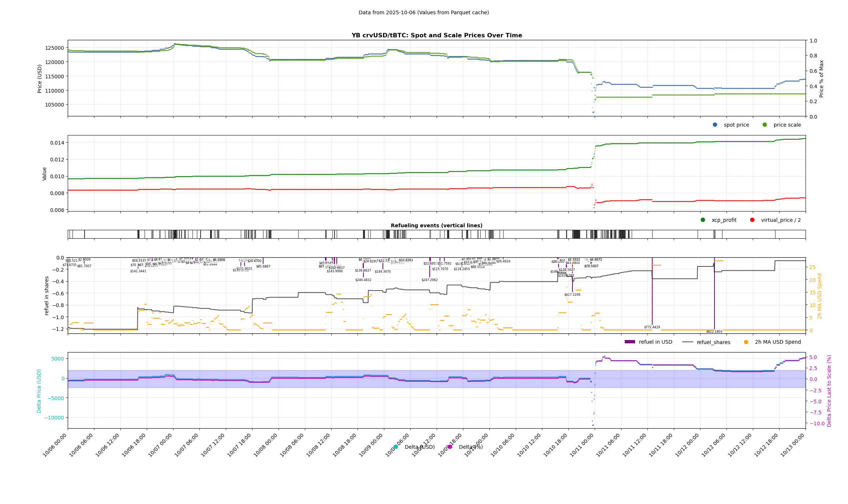
Task: Click the cyan Delta (USD) legend dot
Action: pyautogui.click(x=396, y=447)
